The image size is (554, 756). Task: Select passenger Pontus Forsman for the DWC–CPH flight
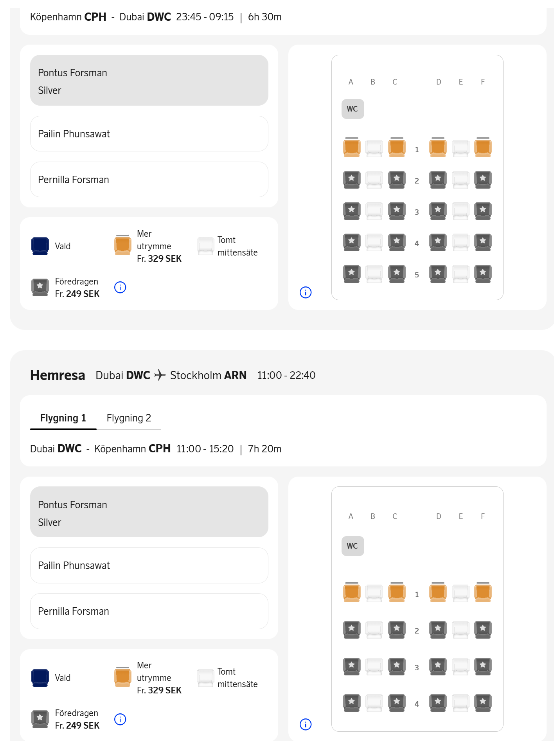point(149,512)
